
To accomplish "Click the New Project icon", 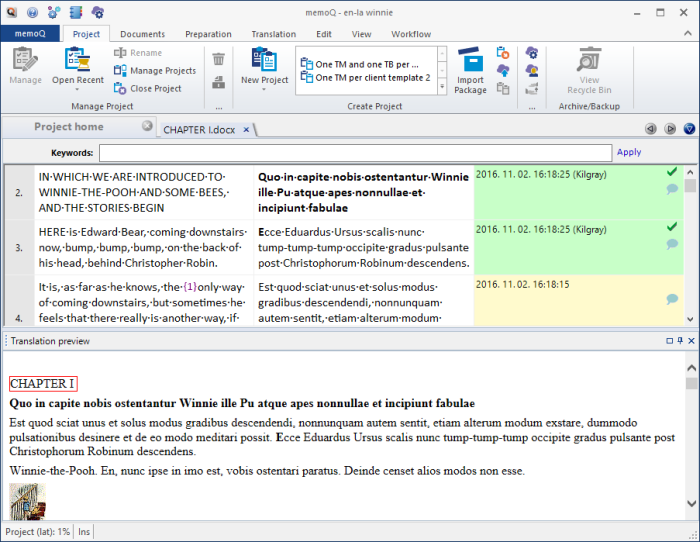I will coord(263,61).
